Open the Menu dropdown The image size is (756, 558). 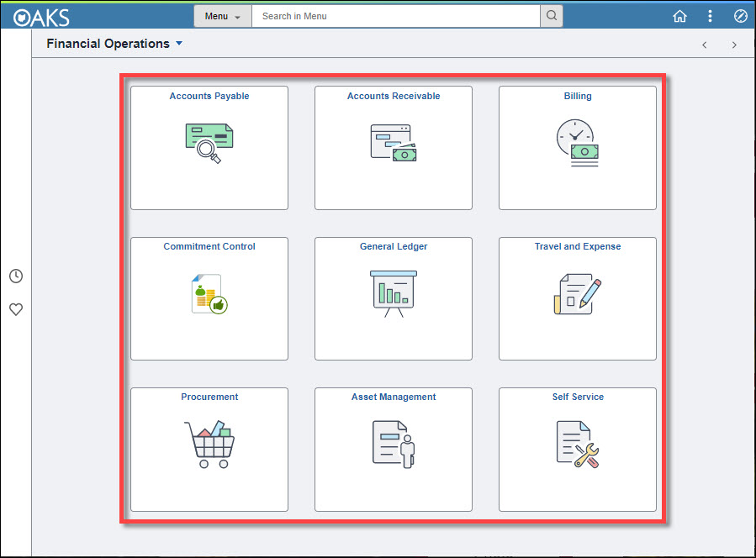223,16
